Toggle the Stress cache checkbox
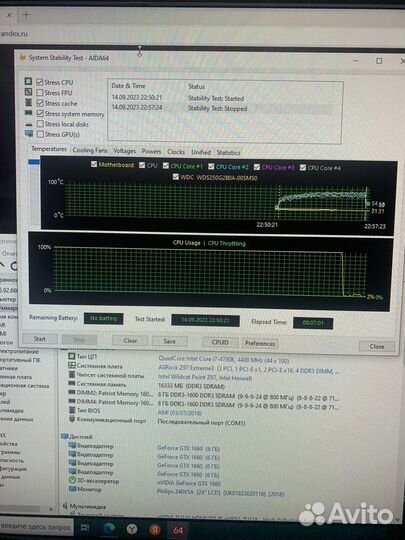 pos(40,103)
